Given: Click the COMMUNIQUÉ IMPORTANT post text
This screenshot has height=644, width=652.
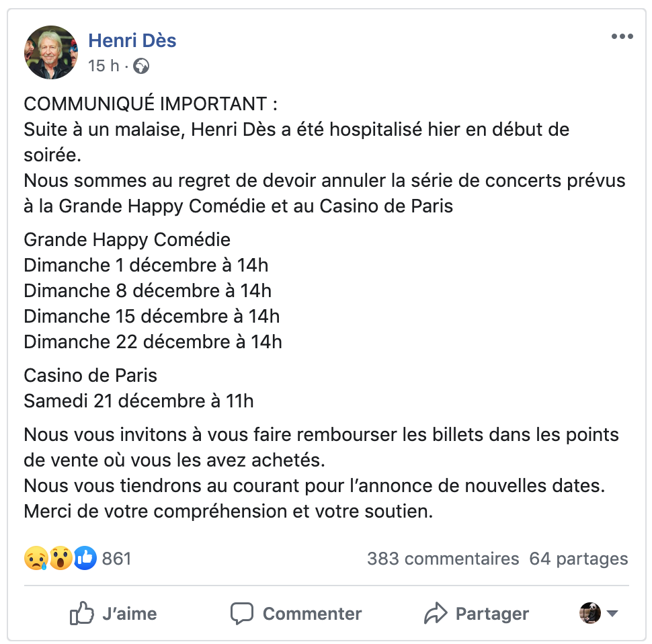Looking at the screenshot, I should point(150,104).
